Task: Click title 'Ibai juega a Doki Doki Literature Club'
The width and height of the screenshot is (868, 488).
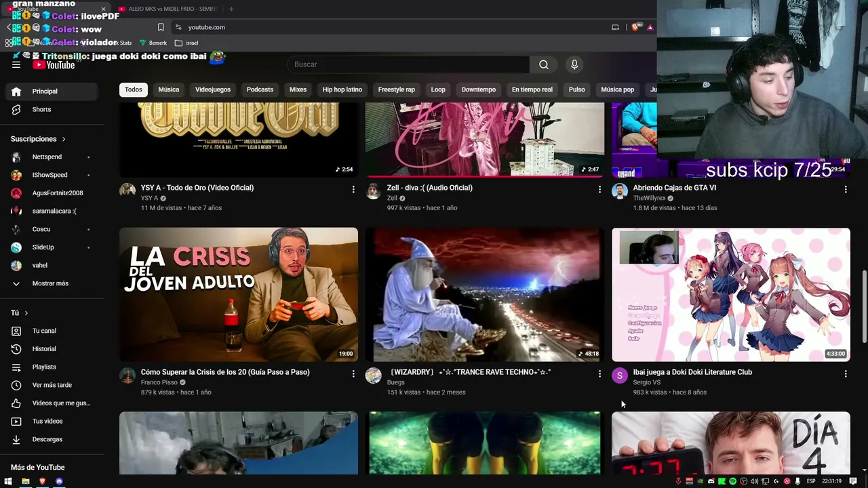Action: pos(692,372)
